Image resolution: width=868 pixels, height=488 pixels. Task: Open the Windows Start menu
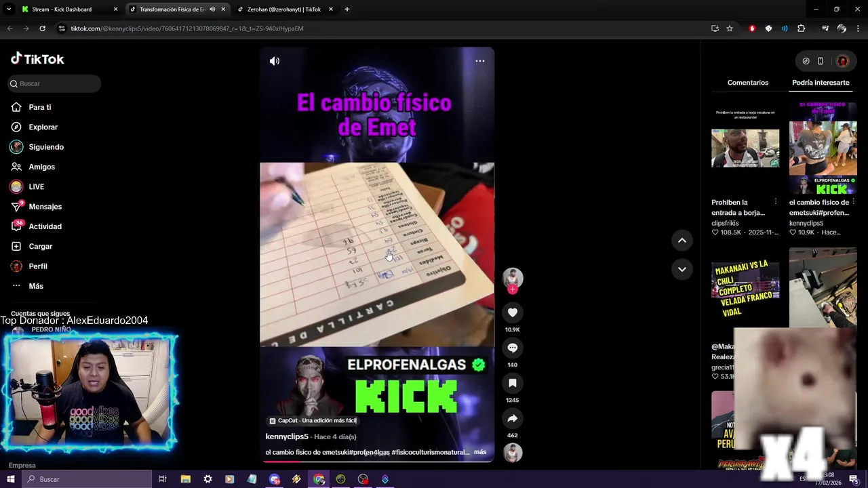(10, 479)
